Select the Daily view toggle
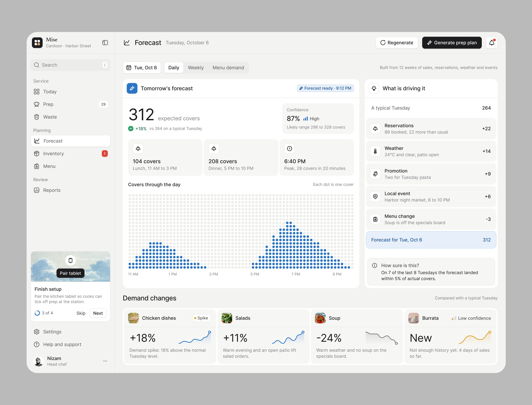 pos(174,68)
